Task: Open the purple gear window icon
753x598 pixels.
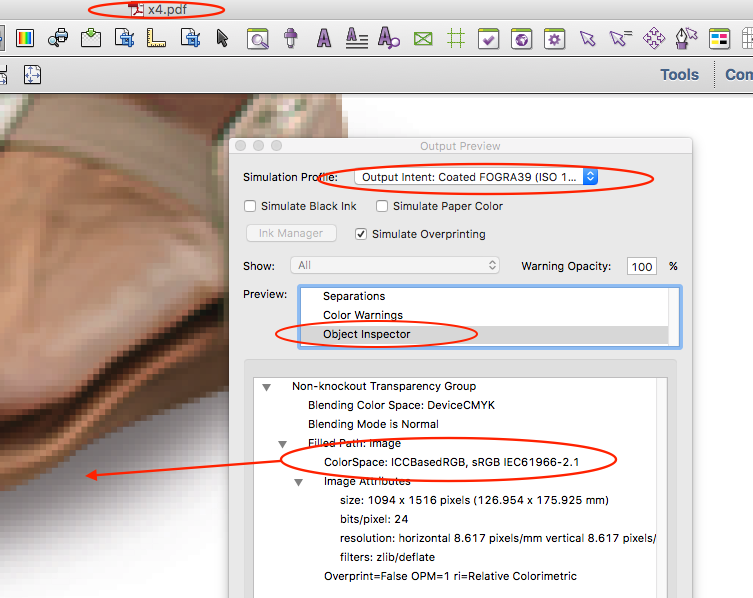Action: click(x=554, y=38)
